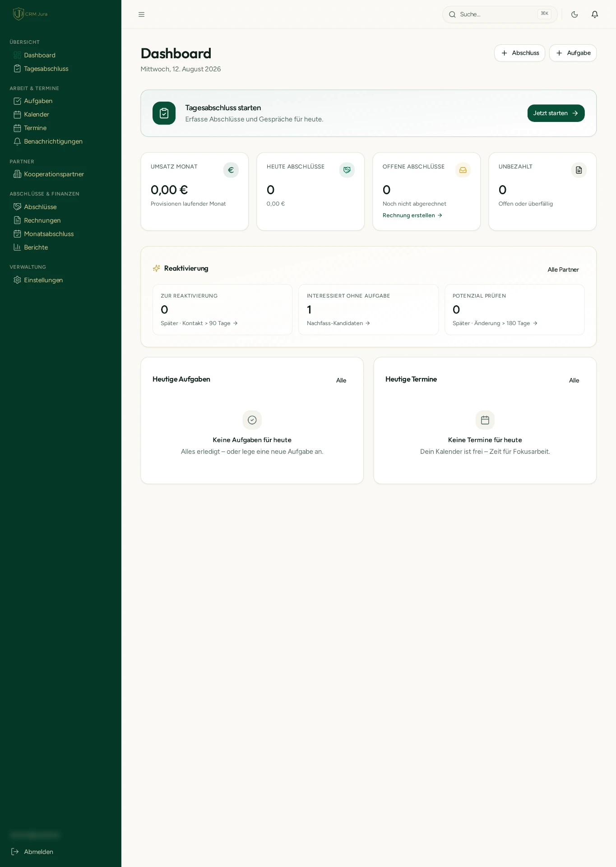The height and width of the screenshot is (867, 616).
Task: Switch to dark mode moon icon
Action: [x=574, y=14]
